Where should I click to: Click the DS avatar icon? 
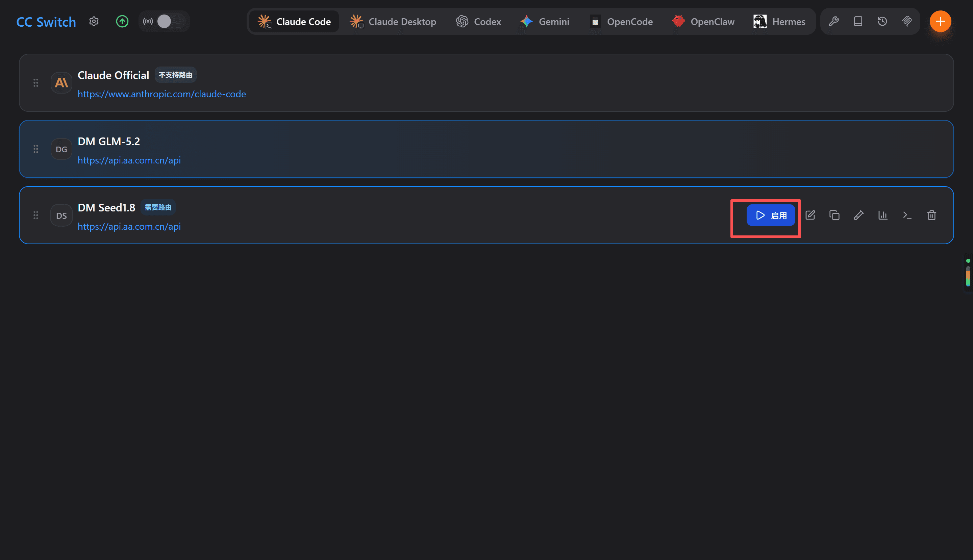(61, 215)
